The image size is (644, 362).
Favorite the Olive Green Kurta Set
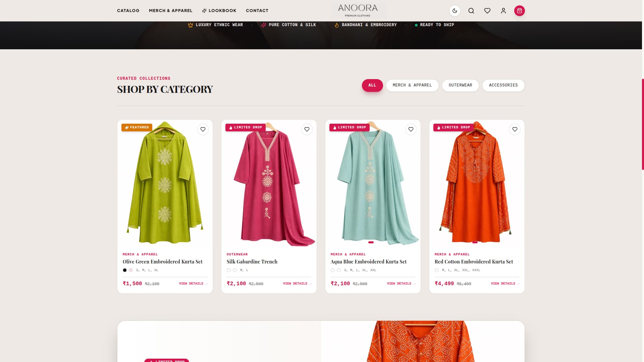click(x=203, y=129)
